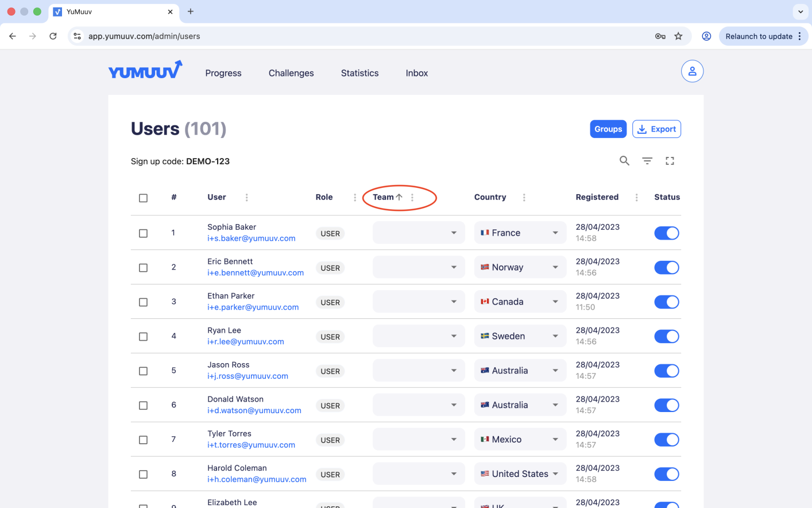Open the Statistics menu item
This screenshot has width=812, height=508.
pyautogui.click(x=359, y=73)
